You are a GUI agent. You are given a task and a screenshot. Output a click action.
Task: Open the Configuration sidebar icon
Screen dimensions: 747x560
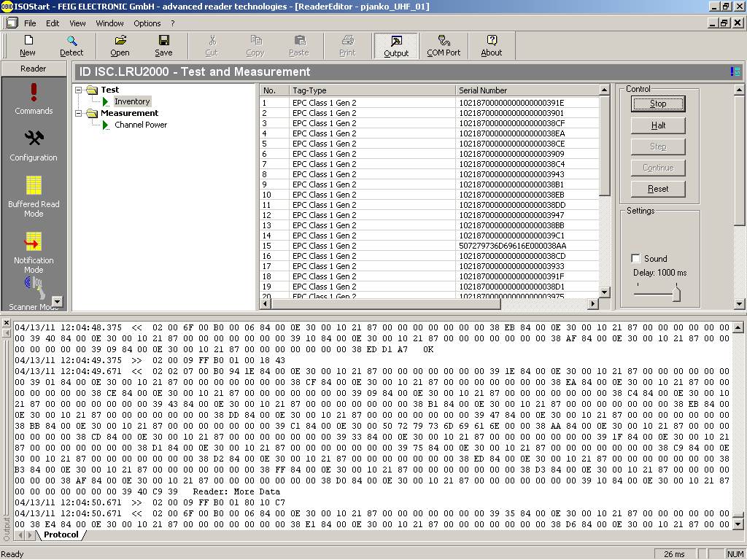click(34, 138)
